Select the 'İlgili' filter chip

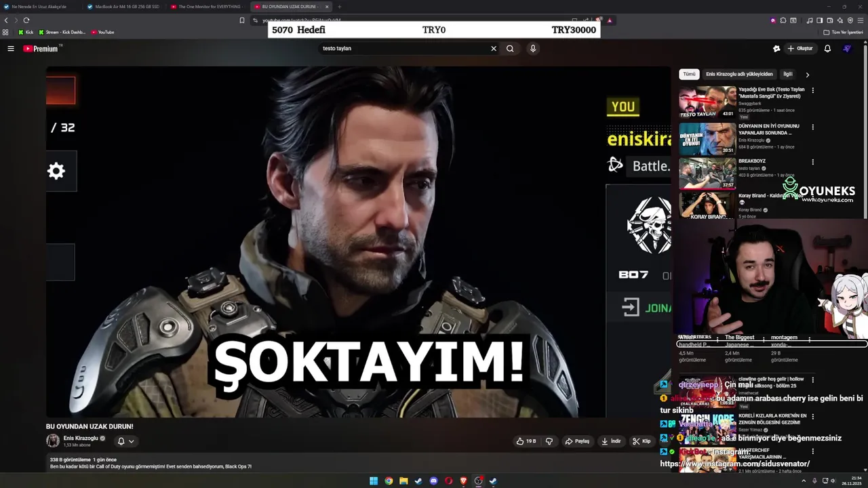[x=788, y=74]
